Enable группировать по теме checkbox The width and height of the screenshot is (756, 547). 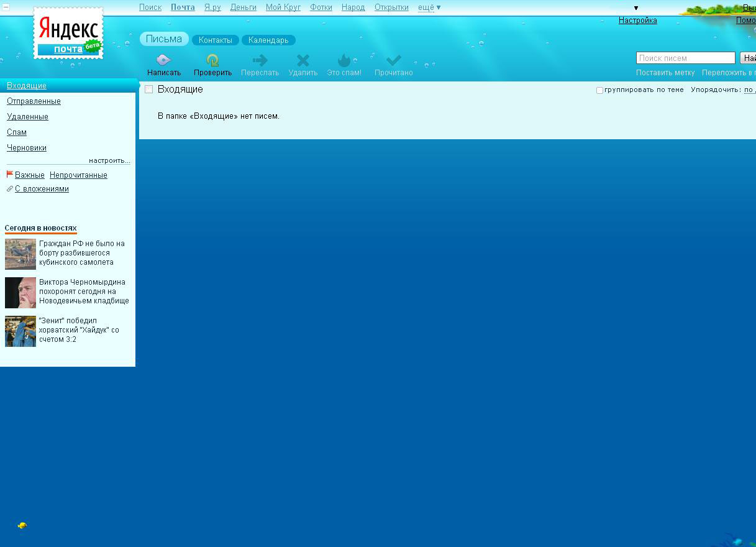[x=599, y=90]
